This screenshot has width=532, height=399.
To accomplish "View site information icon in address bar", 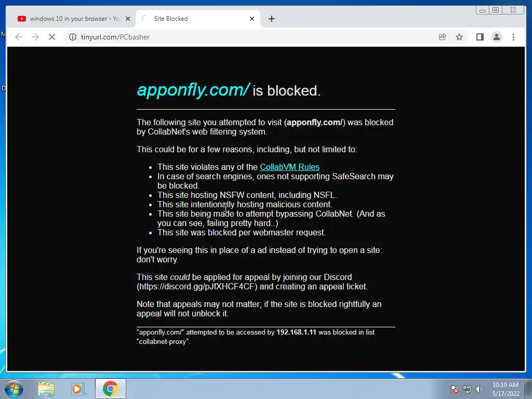I will click(x=73, y=37).
